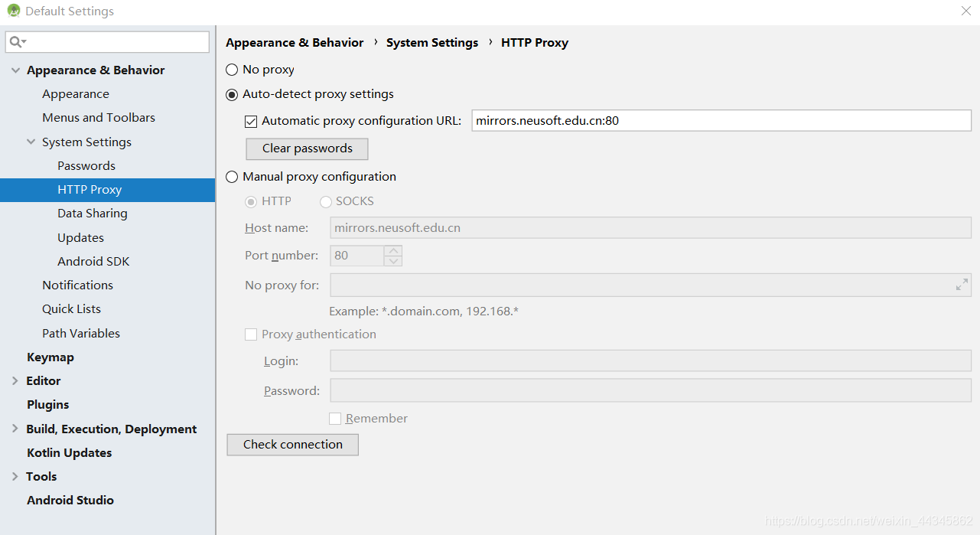The image size is (980, 535).
Task: Select the No proxy radio button
Action: (232, 70)
